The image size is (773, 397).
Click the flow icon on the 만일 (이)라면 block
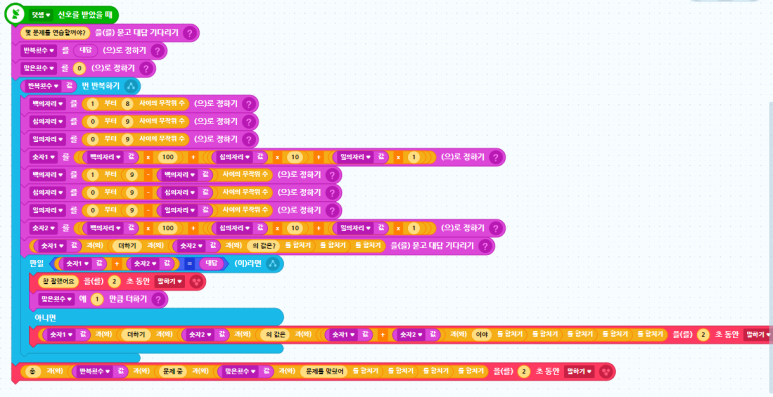click(x=273, y=264)
